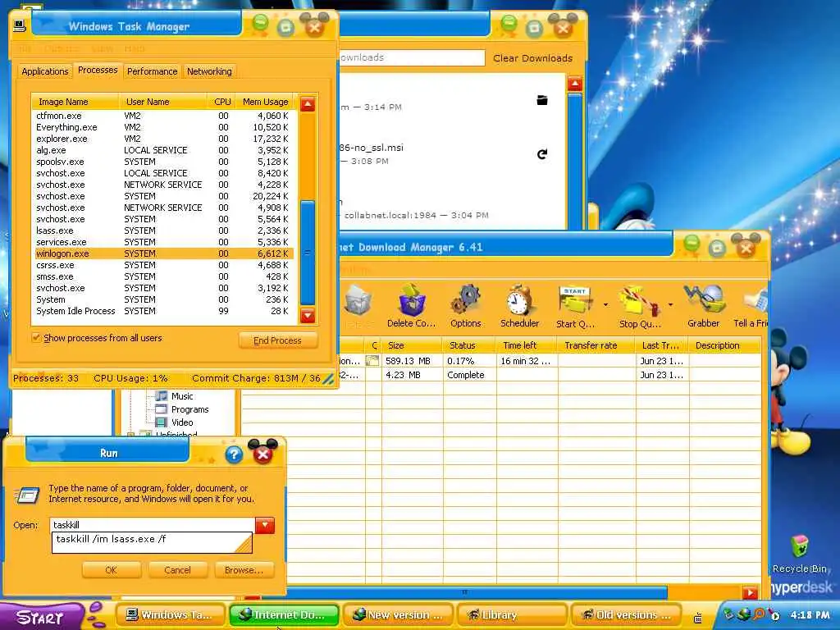Sort by User Name column
Image resolution: width=840 pixels, height=630 pixels.
point(163,102)
